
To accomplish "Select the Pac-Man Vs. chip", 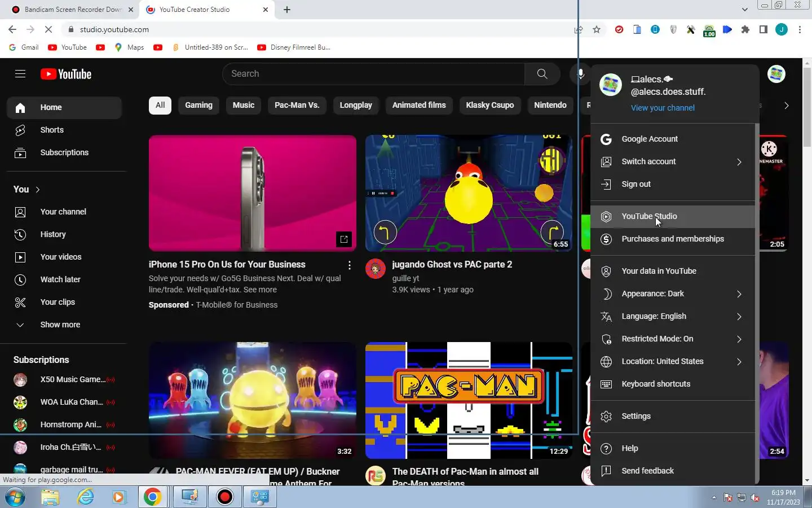I will point(297,106).
